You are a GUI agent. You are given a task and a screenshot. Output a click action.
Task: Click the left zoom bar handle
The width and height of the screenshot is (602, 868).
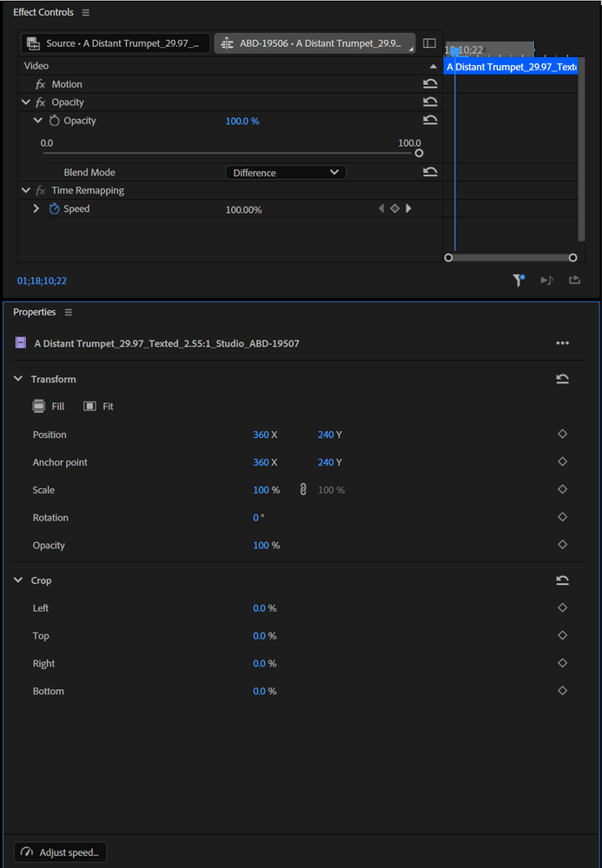448,257
